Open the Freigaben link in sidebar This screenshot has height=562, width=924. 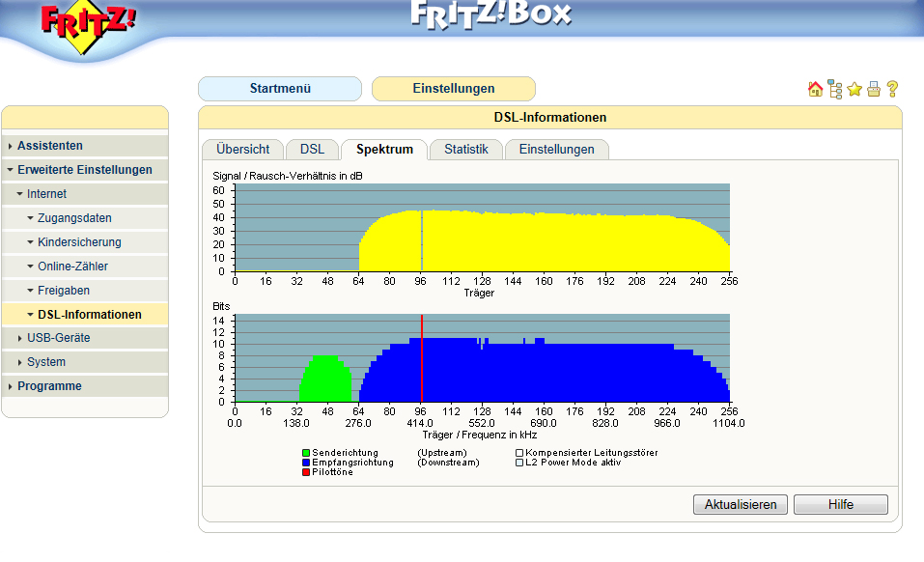(x=64, y=291)
